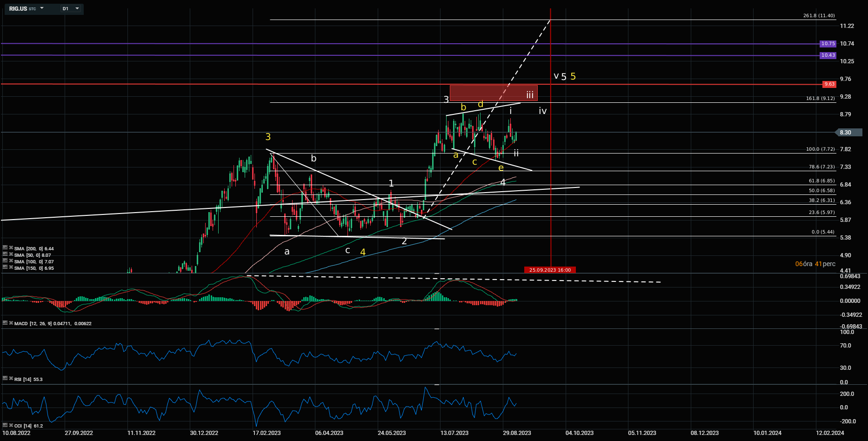868x441 pixels.
Task: Open settings icon for SMA 100 indicator
Action: (5, 261)
